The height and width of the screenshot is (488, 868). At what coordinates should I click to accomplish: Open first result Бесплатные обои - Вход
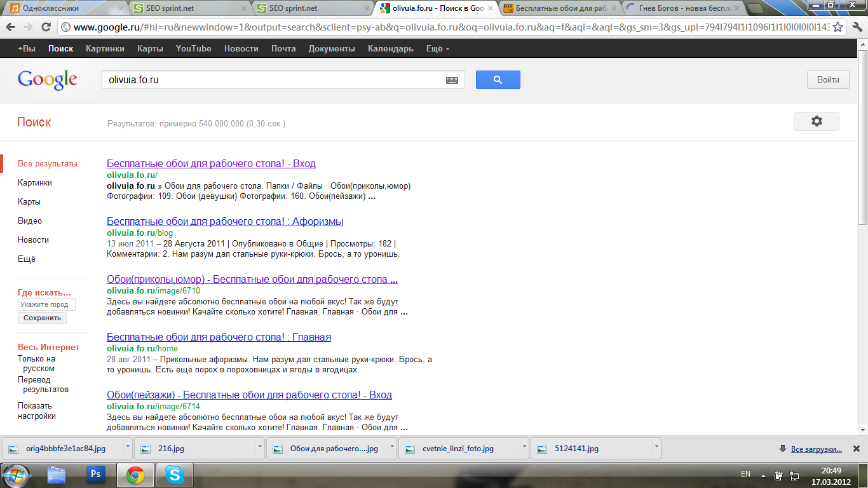[211, 163]
